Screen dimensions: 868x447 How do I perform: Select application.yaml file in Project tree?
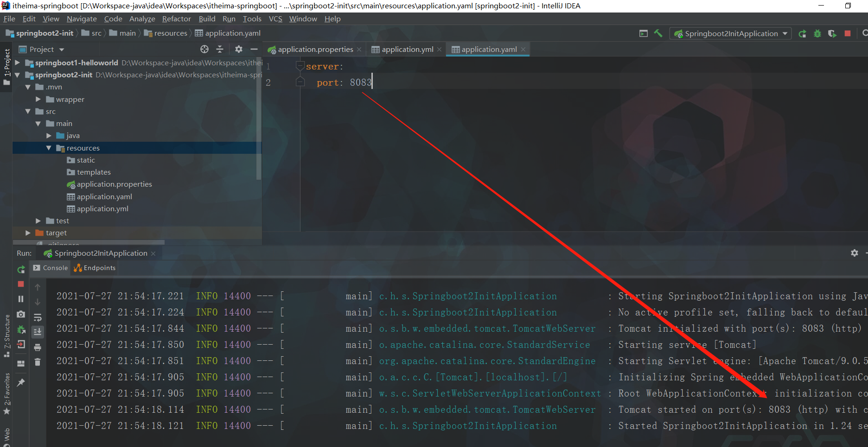(104, 196)
